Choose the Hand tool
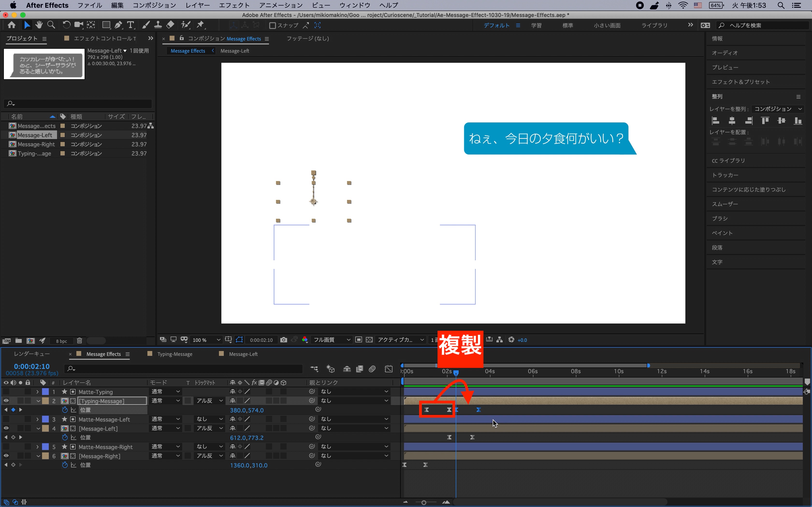Screen dimensions: 812x507 [39, 25]
